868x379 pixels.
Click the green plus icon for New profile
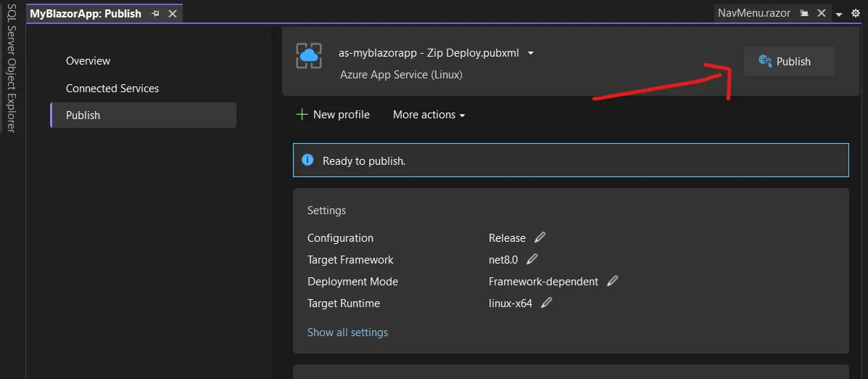302,115
